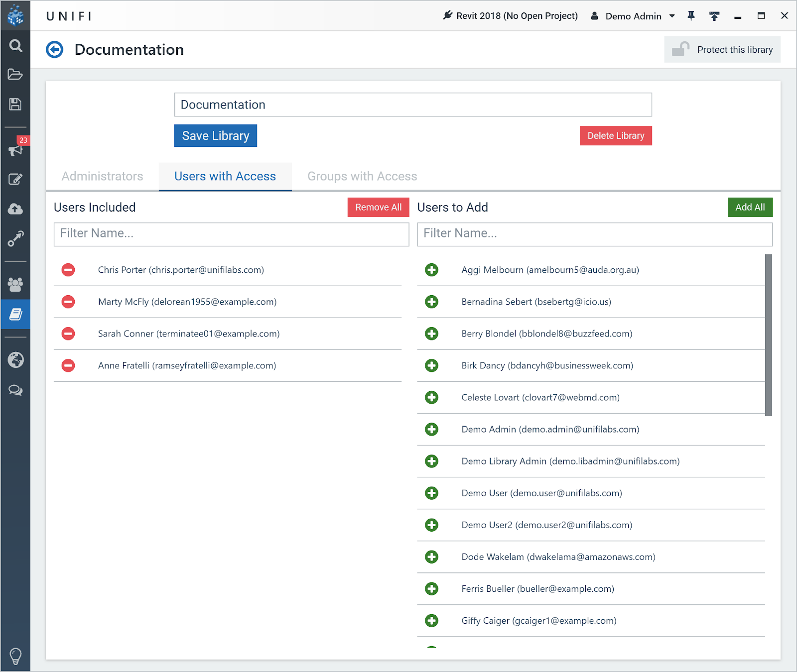The height and width of the screenshot is (672, 797).
Task: Open the users group sidebar icon
Action: [x=15, y=284]
